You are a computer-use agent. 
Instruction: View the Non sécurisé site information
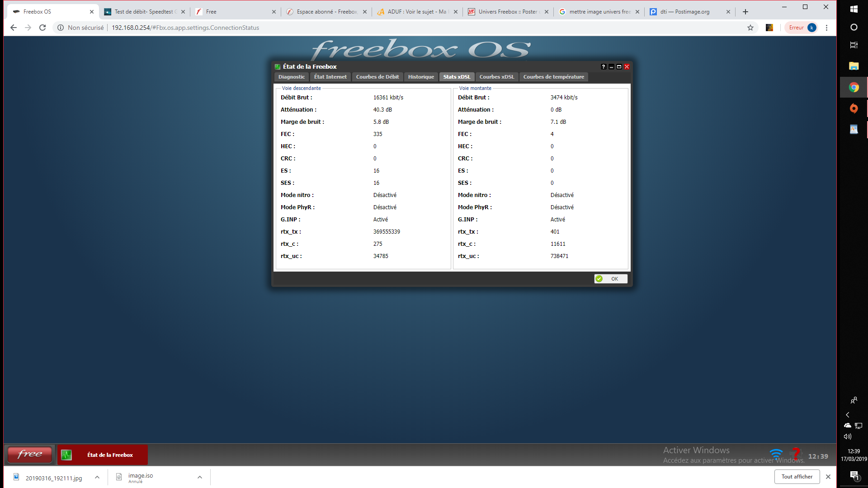[80, 28]
